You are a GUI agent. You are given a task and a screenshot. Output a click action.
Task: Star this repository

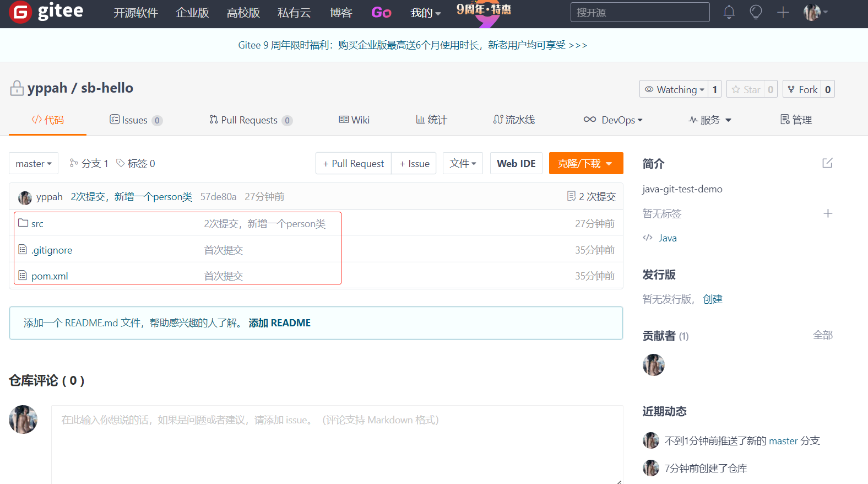point(746,89)
